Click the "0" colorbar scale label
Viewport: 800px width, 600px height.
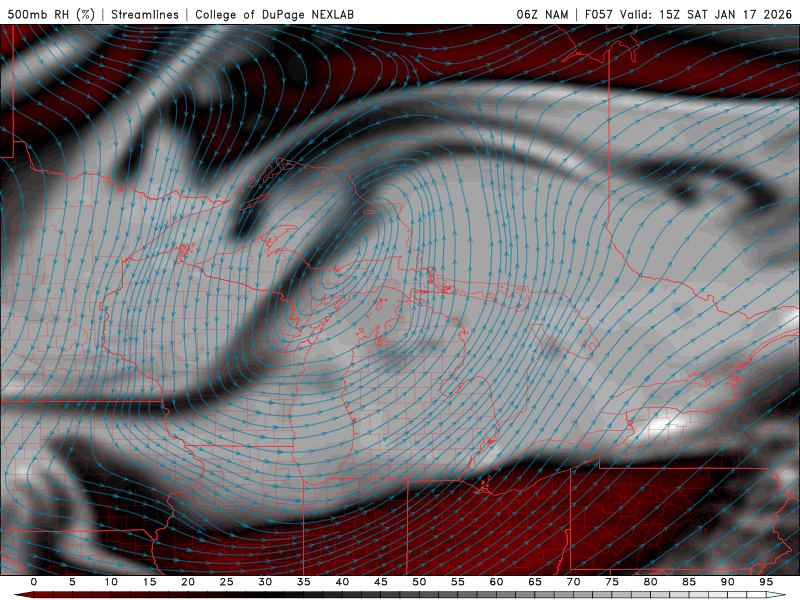pos(34,582)
